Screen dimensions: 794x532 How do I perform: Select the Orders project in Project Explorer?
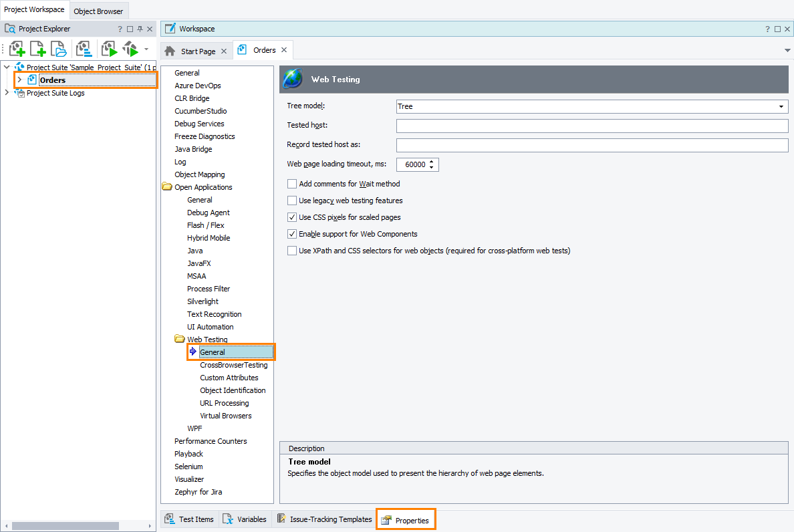point(53,80)
